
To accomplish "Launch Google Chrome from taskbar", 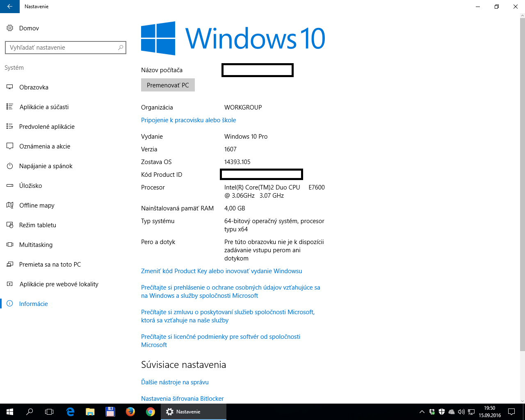I will 151,412.
